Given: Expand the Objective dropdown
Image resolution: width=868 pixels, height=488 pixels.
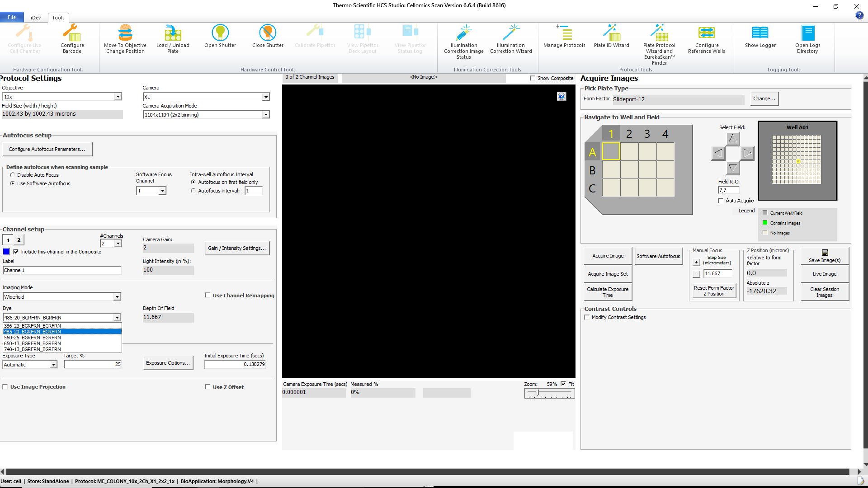Looking at the screenshot, I should point(118,97).
